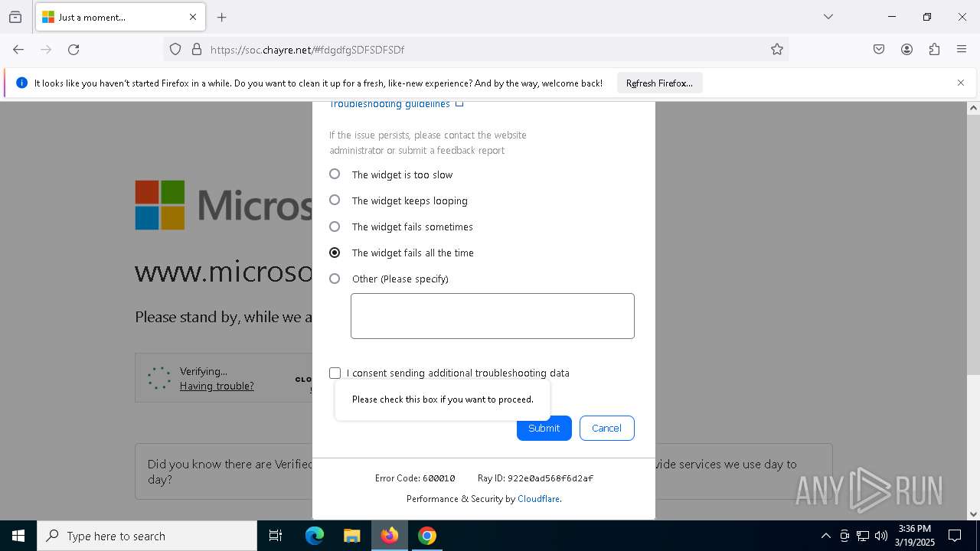
Task: Open File Explorer from taskbar
Action: click(351, 536)
